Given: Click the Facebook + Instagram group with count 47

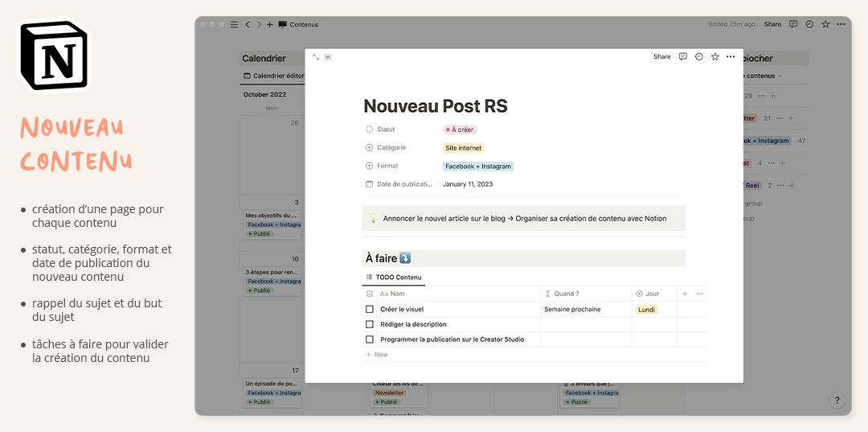Looking at the screenshot, I should point(767,141).
